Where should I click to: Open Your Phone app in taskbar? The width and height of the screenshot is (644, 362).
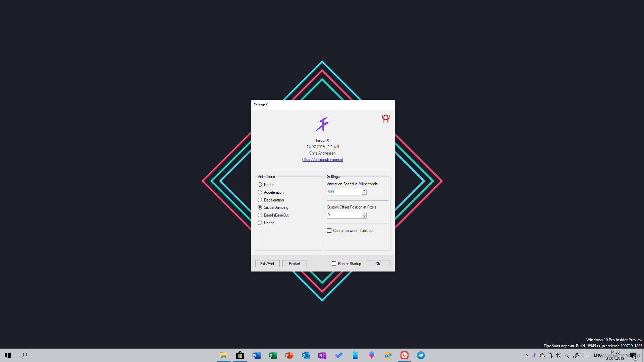pos(355,355)
